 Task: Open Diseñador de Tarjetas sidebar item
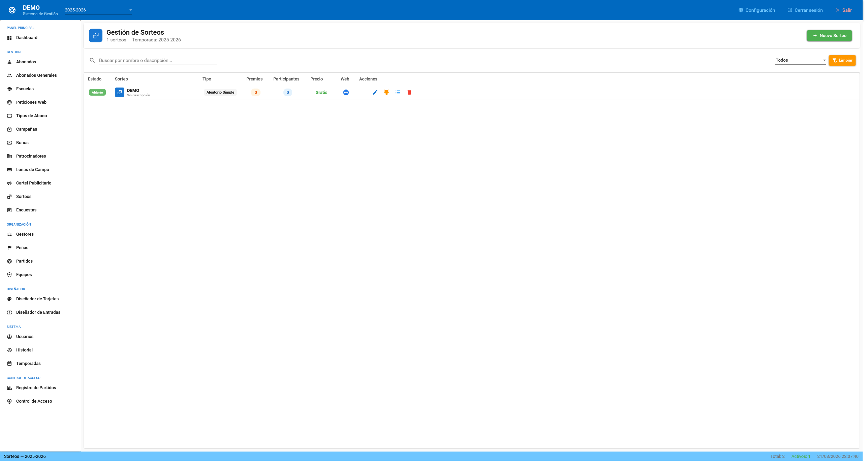(x=37, y=299)
